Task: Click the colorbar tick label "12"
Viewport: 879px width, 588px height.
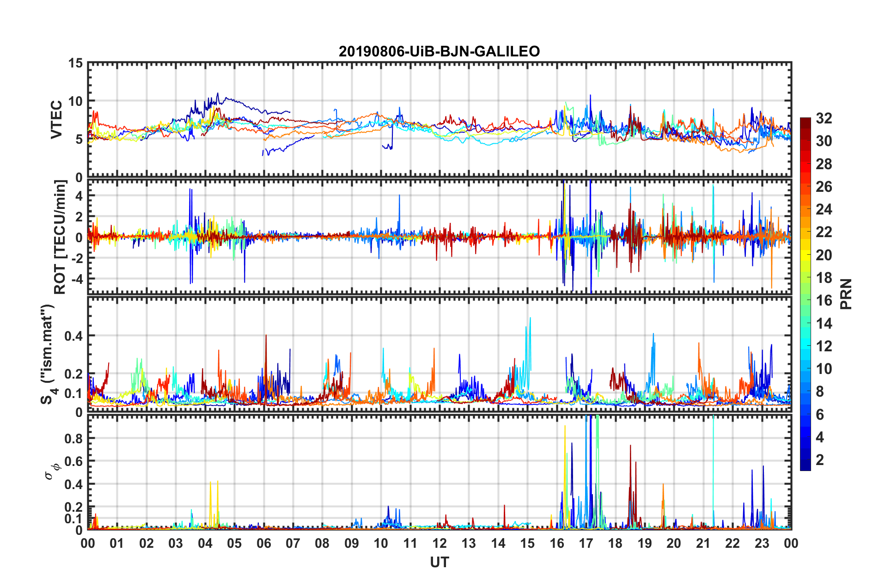Action: 824,346
